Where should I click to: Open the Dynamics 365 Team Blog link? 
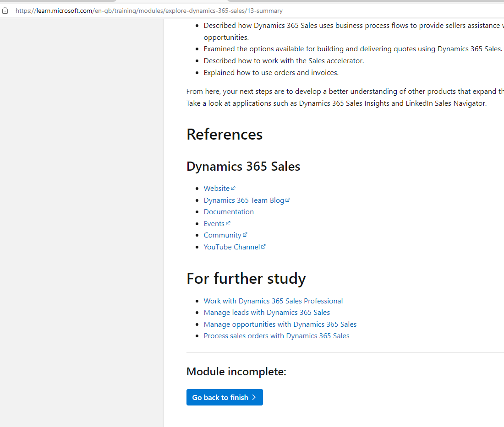(244, 200)
